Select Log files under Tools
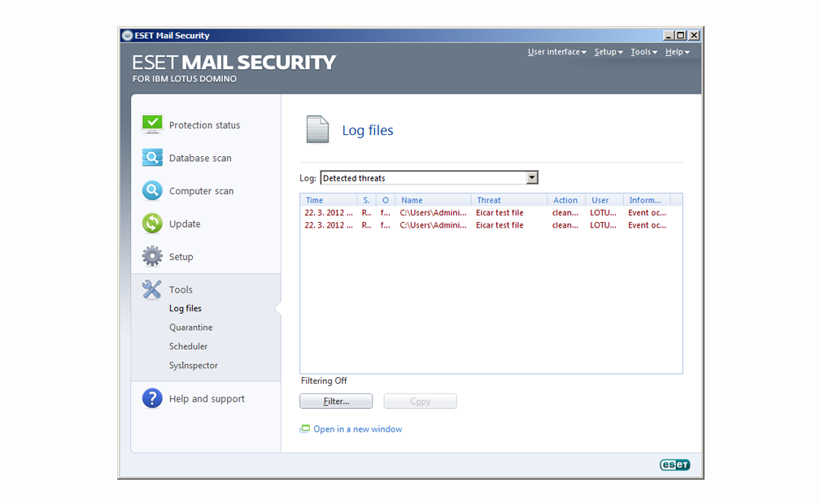Image resolution: width=820 pixels, height=504 pixels. point(185,308)
